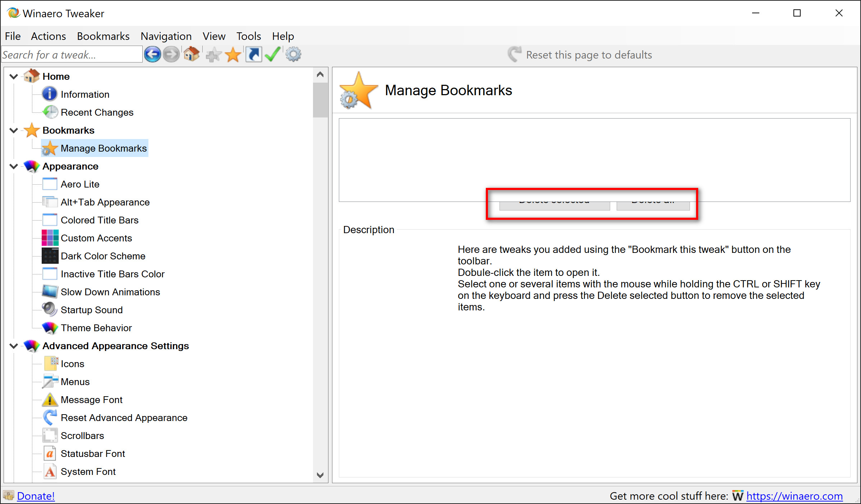The image size is (861, 504).
Task: Click the Theme Behavior icon
Action: (50, 328)
